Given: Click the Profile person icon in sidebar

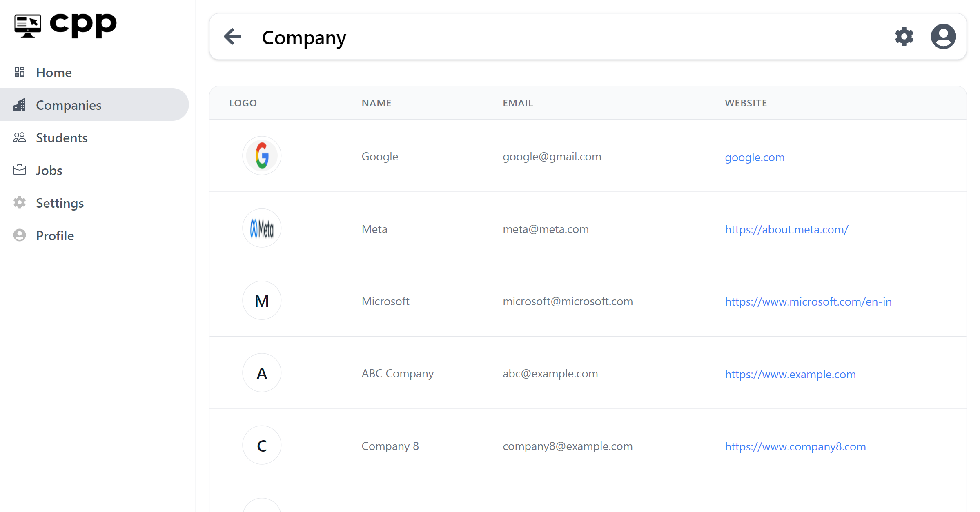Looking at the screenshot, I should point(20,235).
